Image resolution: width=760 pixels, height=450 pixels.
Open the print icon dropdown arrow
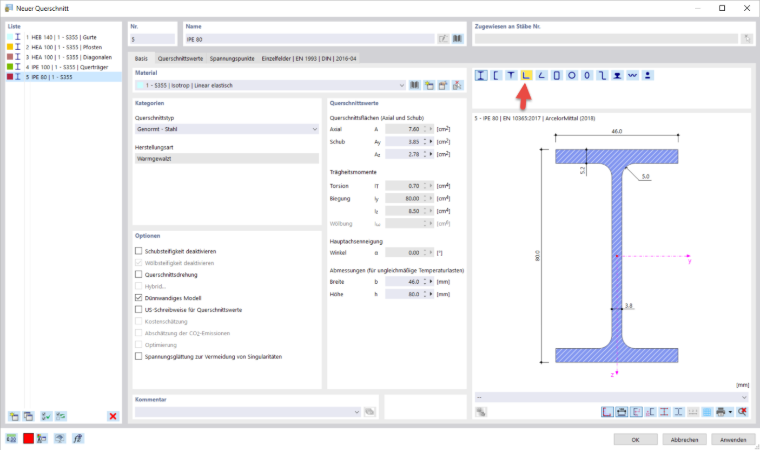click(x=730, y=412)
